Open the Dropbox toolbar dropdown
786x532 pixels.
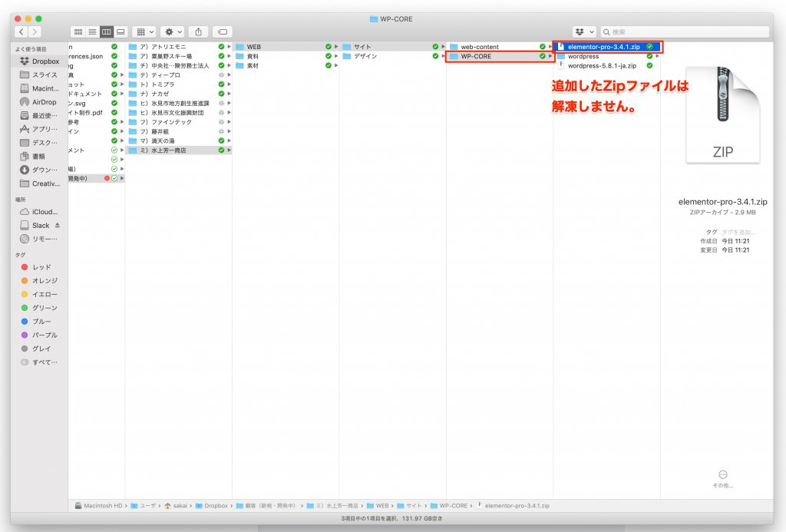tap(584, 31)
